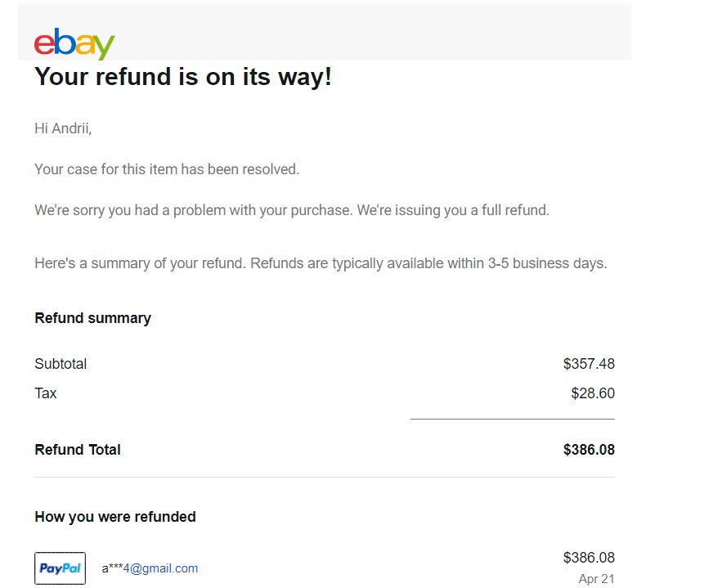
Task: Click the divider line above Refund Total
Action: coord(512,419)
